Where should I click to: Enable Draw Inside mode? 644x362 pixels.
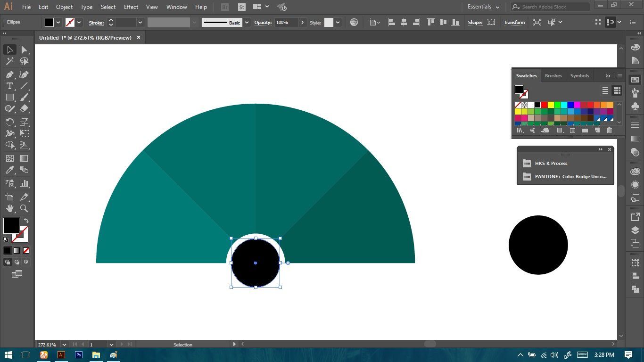26,262
